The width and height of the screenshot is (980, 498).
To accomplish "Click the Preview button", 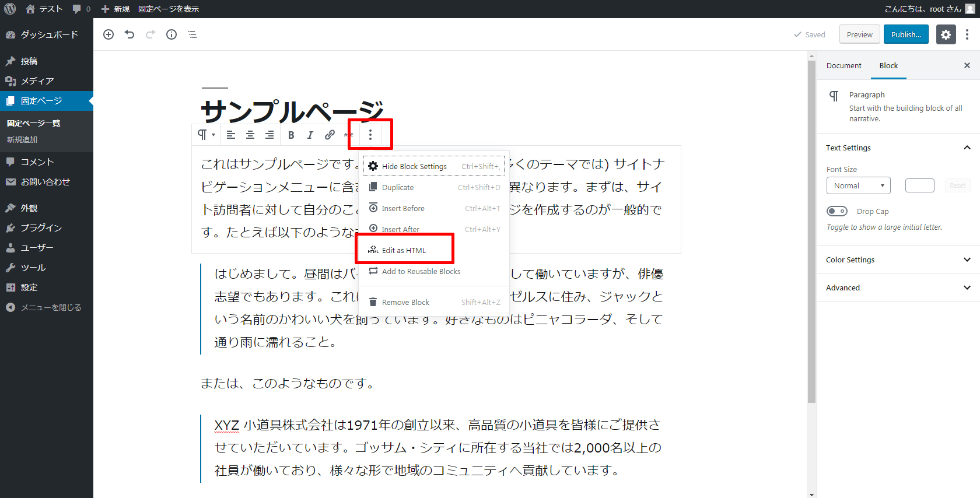I will 859,34.
